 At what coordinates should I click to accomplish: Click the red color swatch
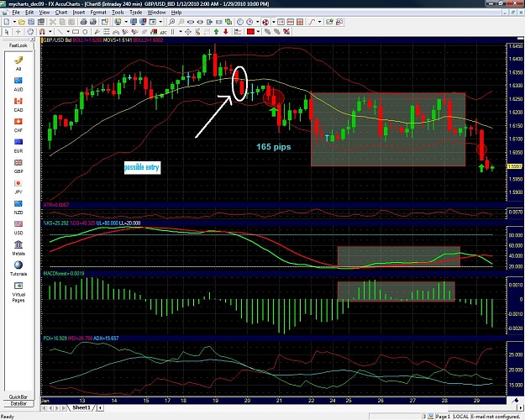pos(251,32)
